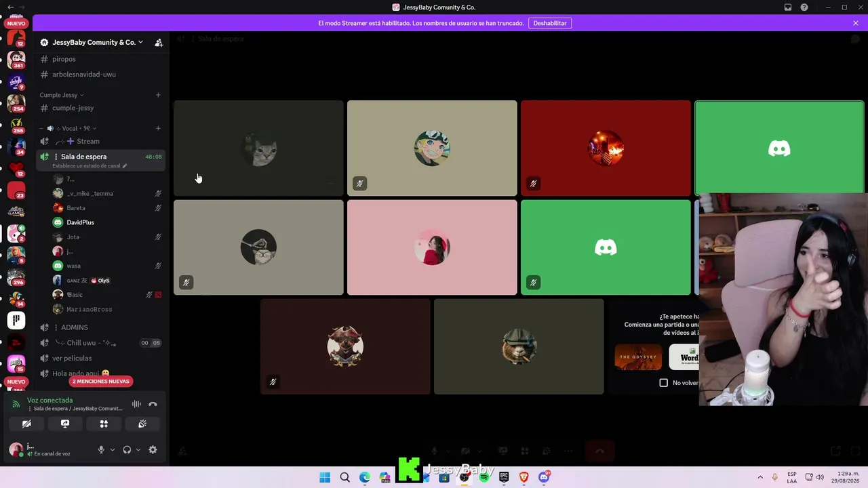Open Brave browser from the taskbar

[x=524, y=477]
